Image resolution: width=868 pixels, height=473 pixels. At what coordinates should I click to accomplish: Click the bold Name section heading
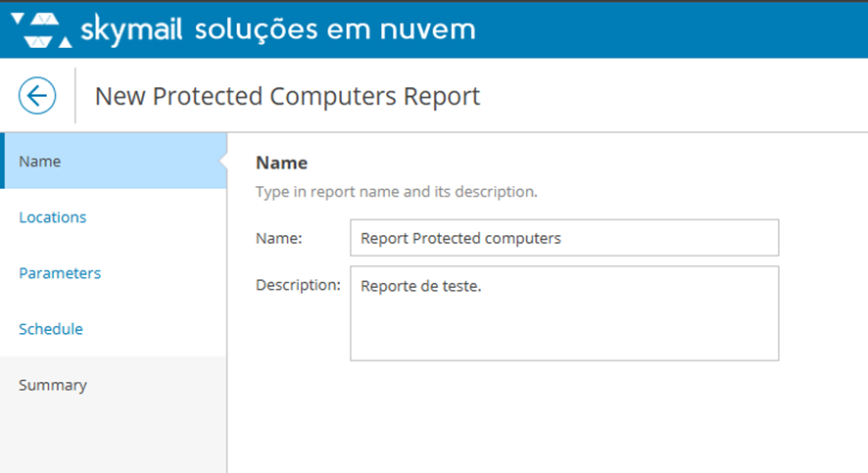pos(281,163)
